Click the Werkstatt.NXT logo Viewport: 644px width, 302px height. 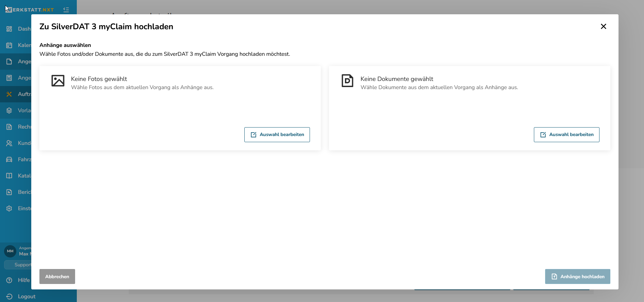click(x=29, y=10)
